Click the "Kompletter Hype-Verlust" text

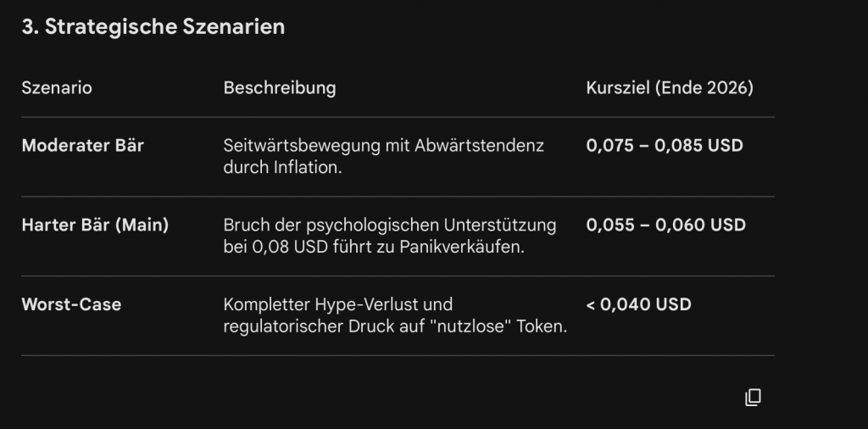point(338,304)
